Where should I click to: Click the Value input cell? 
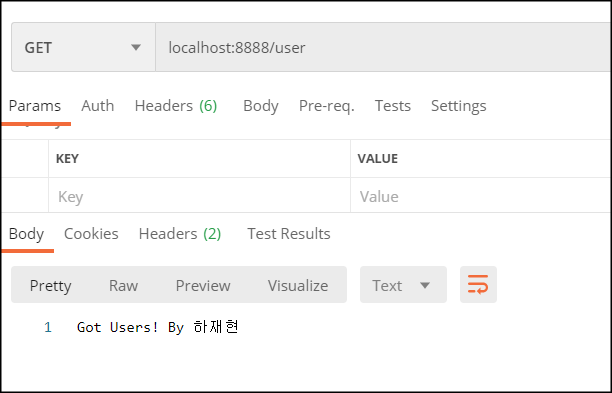(481, 196)
